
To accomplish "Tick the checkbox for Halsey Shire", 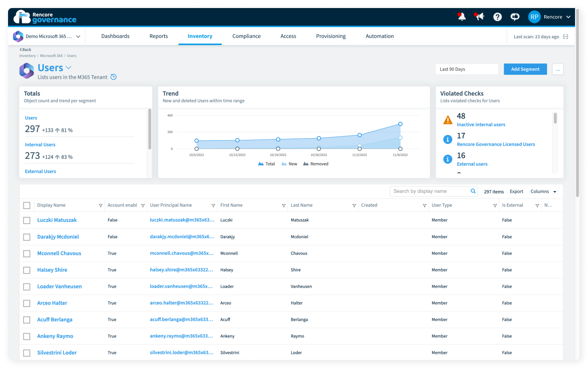I will pyautogui.click(x=27, y=270).
